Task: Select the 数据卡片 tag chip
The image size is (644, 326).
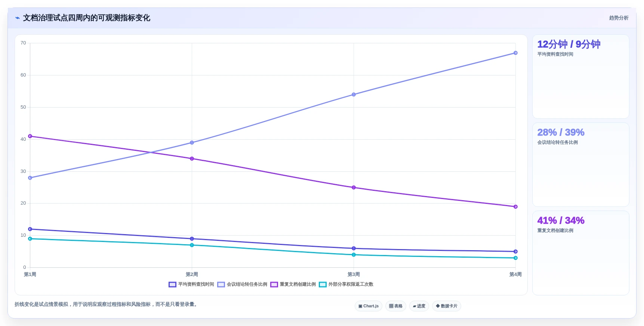Action: pyautogui.click(x=447, y=306)
